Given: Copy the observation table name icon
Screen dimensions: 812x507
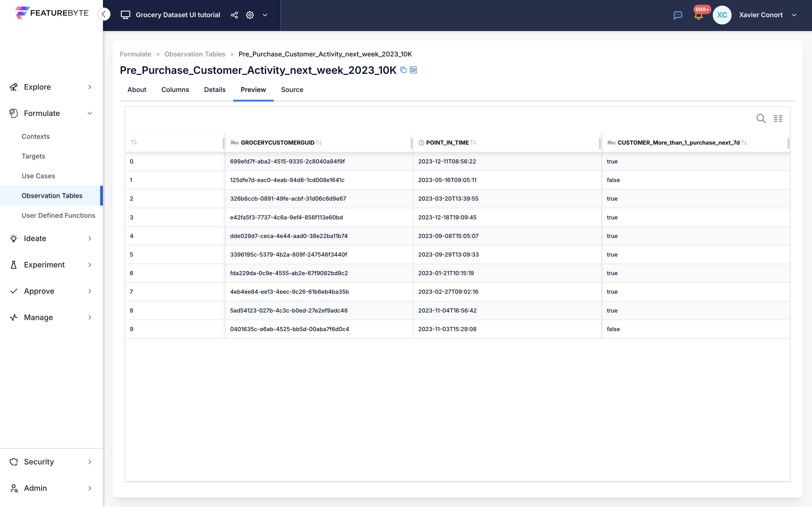Looking at the screenshot, I should 403,70.
